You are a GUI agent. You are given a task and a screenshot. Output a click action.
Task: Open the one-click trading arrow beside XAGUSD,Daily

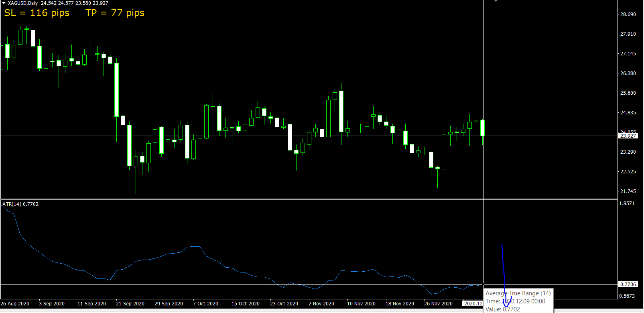(x=4, y=3)
